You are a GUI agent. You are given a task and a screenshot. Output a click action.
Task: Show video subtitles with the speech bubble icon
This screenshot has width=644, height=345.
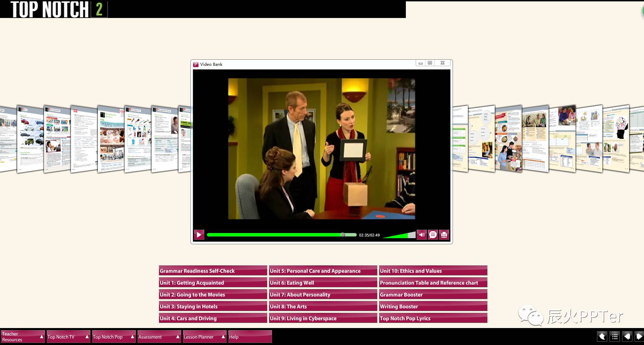433,235
